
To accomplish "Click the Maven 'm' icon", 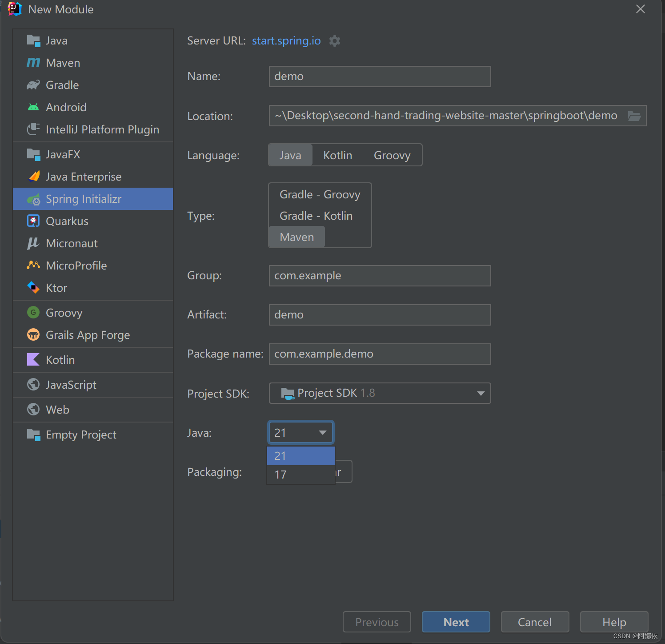I will (33, 62).
